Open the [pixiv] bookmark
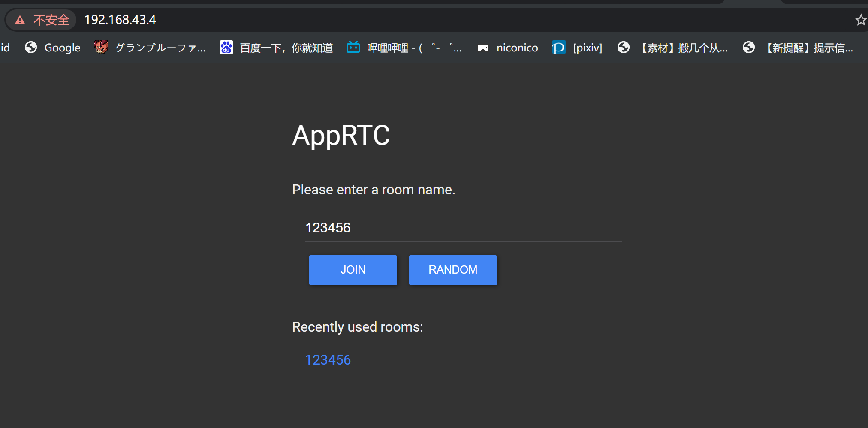 (577, 48)
